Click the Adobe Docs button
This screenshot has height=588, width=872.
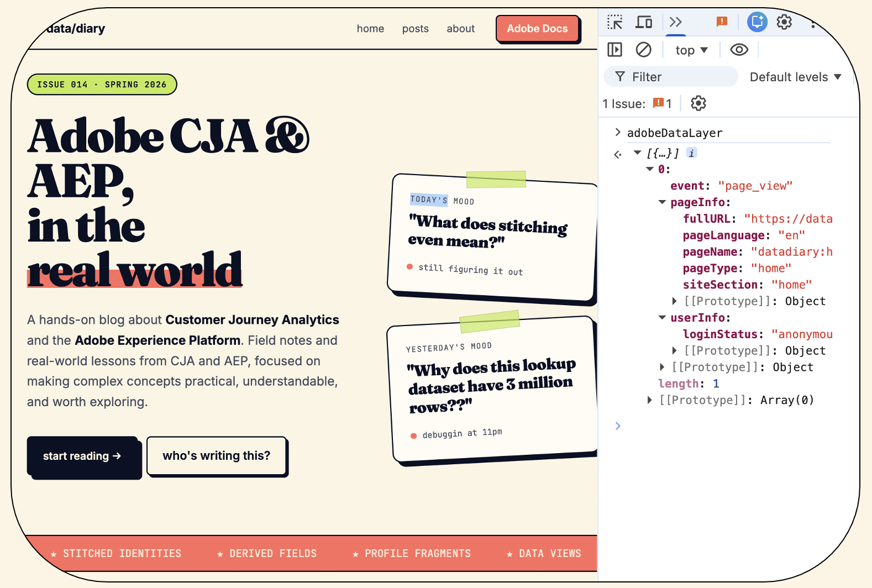tap(537, 29)
